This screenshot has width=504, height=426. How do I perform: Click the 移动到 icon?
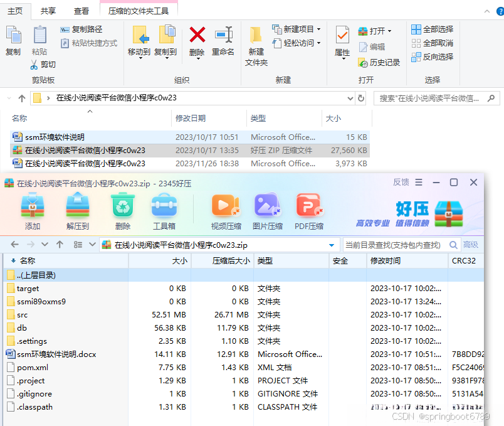click(140, 35)
